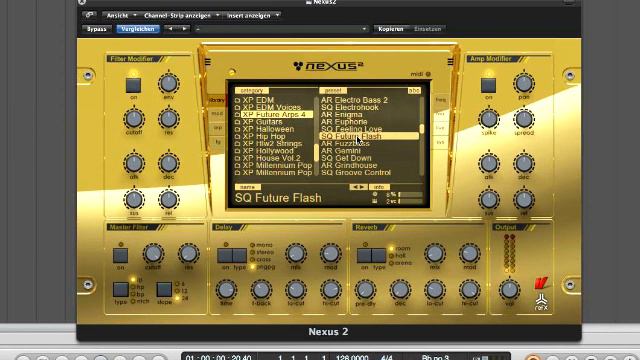
Task: Click the Amp Modifier spike knob
Action: pos(489,119)
